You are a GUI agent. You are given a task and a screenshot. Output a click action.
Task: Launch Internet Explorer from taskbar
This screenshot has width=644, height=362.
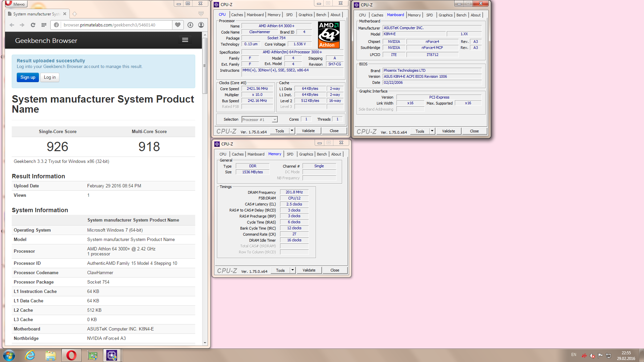point(30,355)
